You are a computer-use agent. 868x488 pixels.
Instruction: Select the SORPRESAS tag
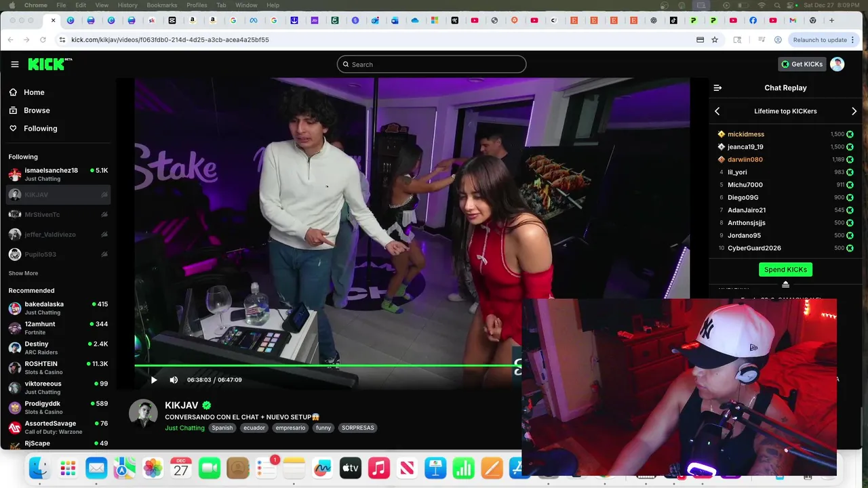coord(357,428)
